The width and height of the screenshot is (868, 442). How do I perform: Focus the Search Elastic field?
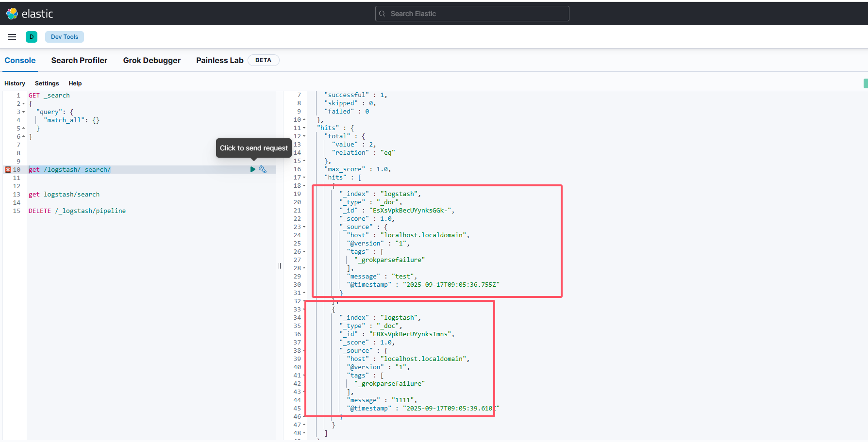(472, 14)
